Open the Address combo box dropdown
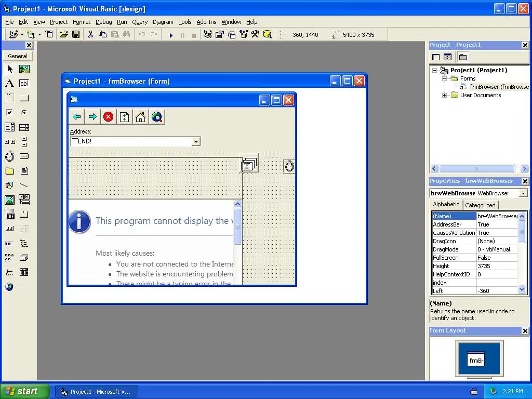Image resolution: width=532 pixels, height=399 pixels. click(196, 141)
